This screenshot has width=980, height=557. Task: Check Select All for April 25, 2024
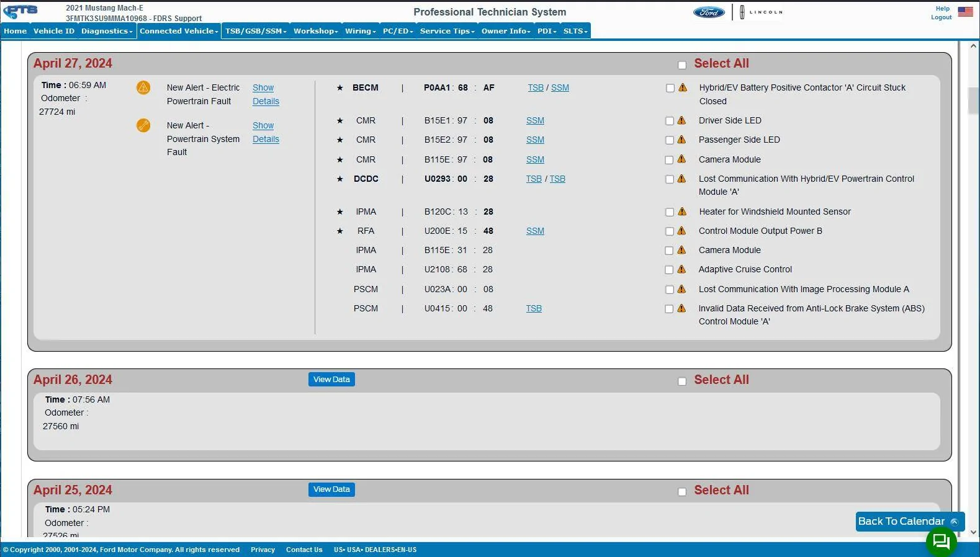point(682,492)
